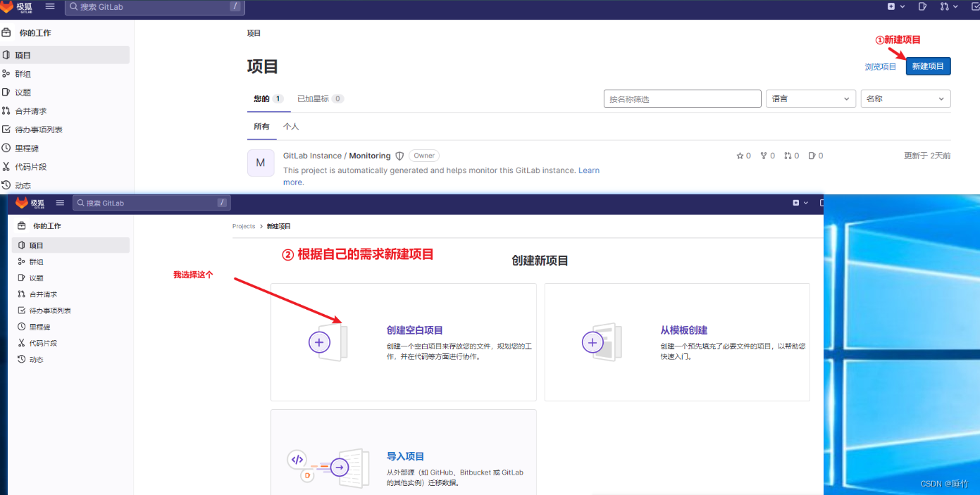The height and width of the screenshot is (495, 980).
Task: Select the 个人 sub-tab
Action: pos(291,127)
